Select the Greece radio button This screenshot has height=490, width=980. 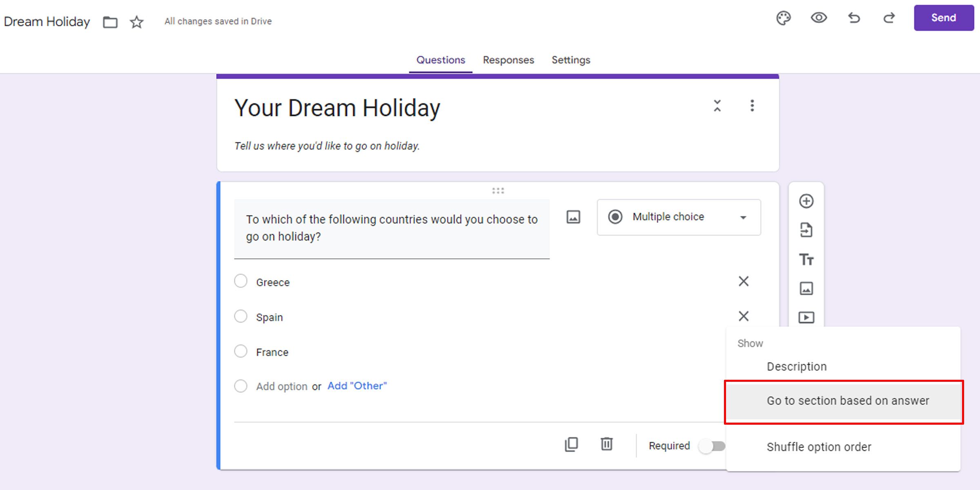(241, 281)
